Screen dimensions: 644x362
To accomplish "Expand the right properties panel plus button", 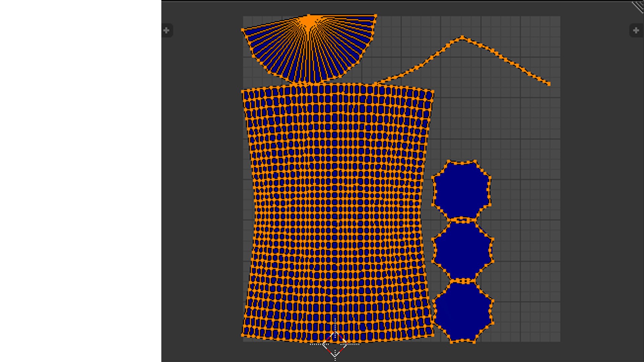I will point(636,31).
